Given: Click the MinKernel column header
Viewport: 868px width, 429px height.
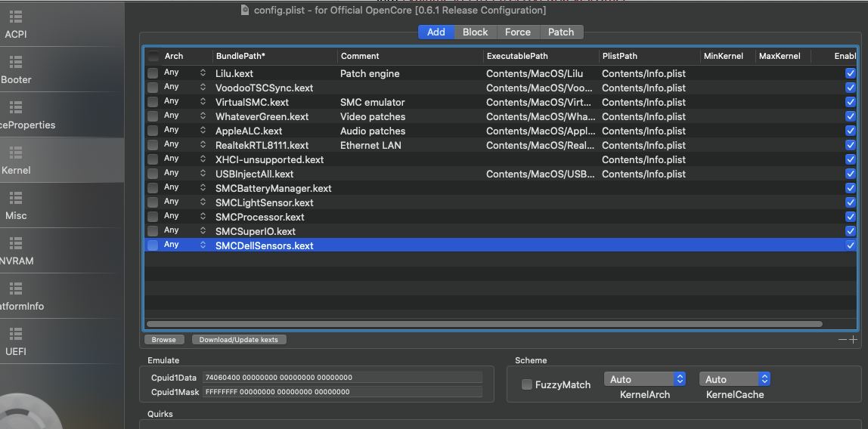Looking at the screenshot, I should click(723, 56).
